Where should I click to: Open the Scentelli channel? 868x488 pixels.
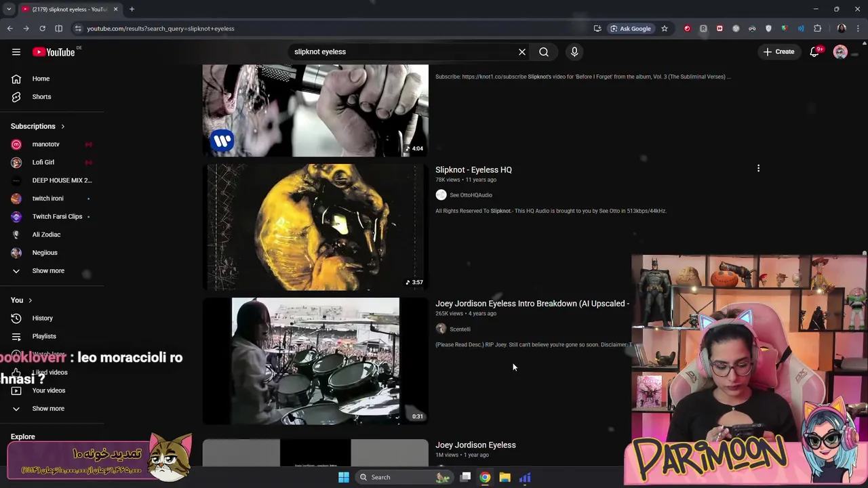pos(460,329)
